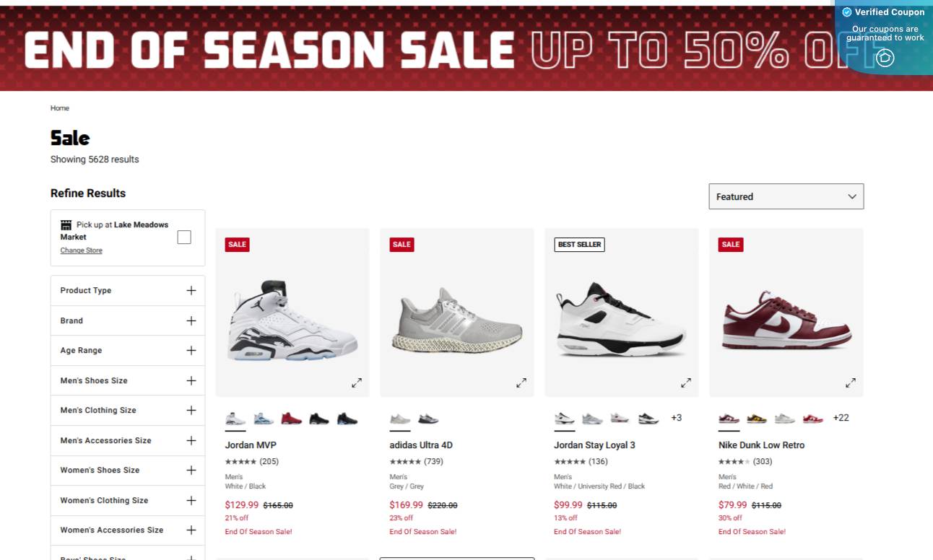The image size is (933, 560).
Task: Open the Jordan MVP product page
Action: pos(250,445)
